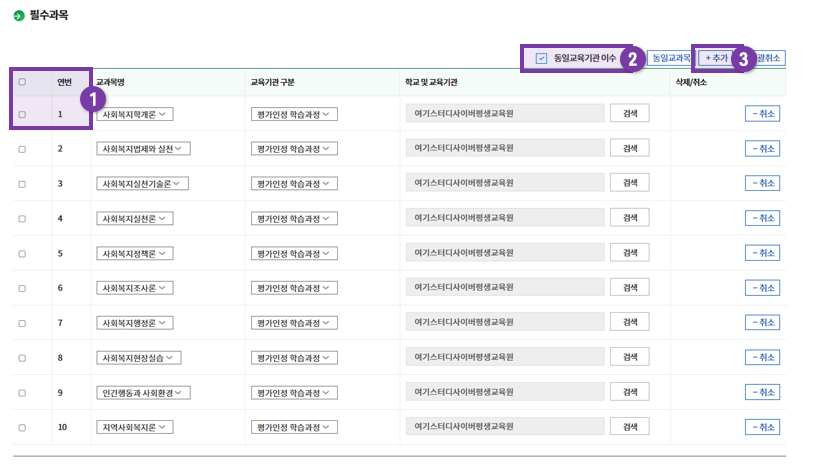Image resolution: width=815 pixels, height=465 pixels.
Task: Open the 사회복지조사론 subject dropdown
Action: pos(135,288)
